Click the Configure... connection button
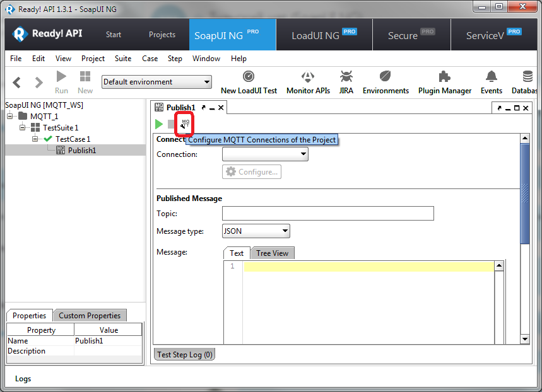The height and width of the screenshot is (392, 542). pyautogui.click(x=252, y=171)
